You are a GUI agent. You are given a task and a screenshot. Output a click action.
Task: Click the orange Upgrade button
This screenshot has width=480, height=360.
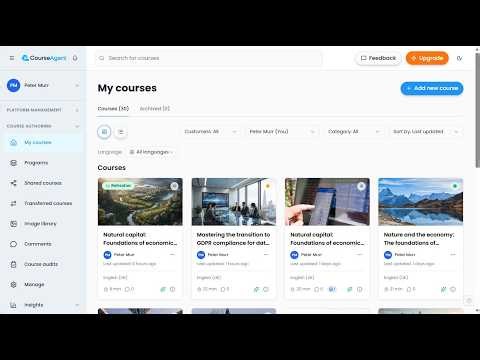tap(427, 58)
